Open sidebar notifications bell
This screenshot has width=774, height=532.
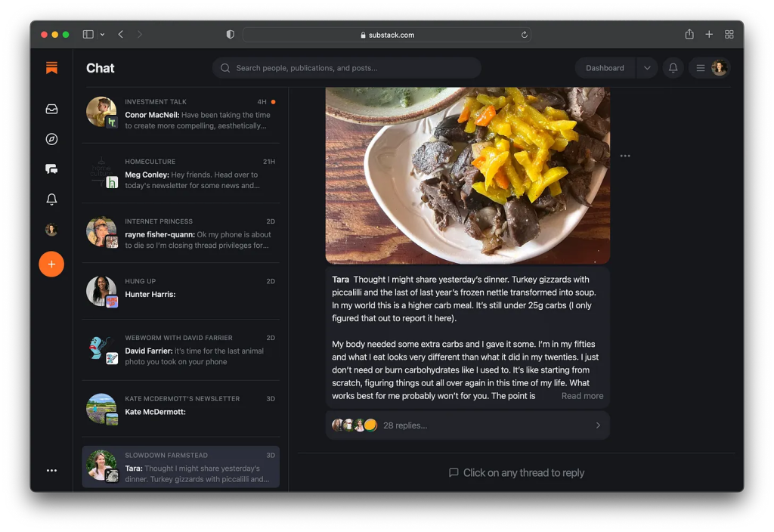[x=51, y=199]
